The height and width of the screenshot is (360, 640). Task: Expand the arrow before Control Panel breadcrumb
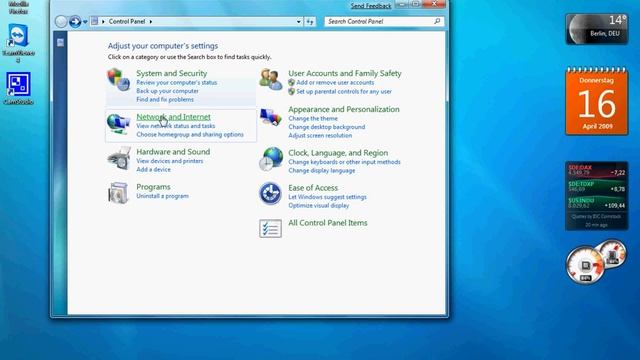coord(103,22)
